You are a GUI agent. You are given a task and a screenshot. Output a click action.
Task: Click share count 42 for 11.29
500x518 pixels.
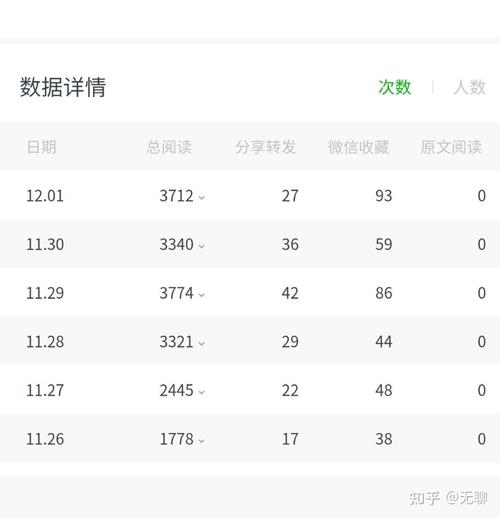290,293
